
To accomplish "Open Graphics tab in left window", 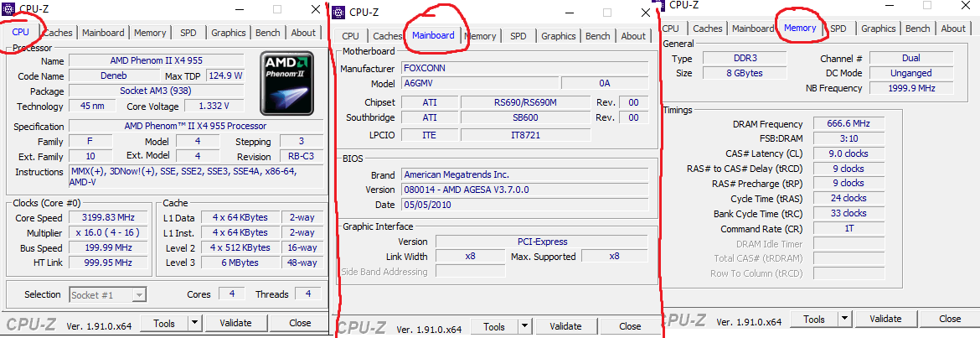I will tap(228, 33).
